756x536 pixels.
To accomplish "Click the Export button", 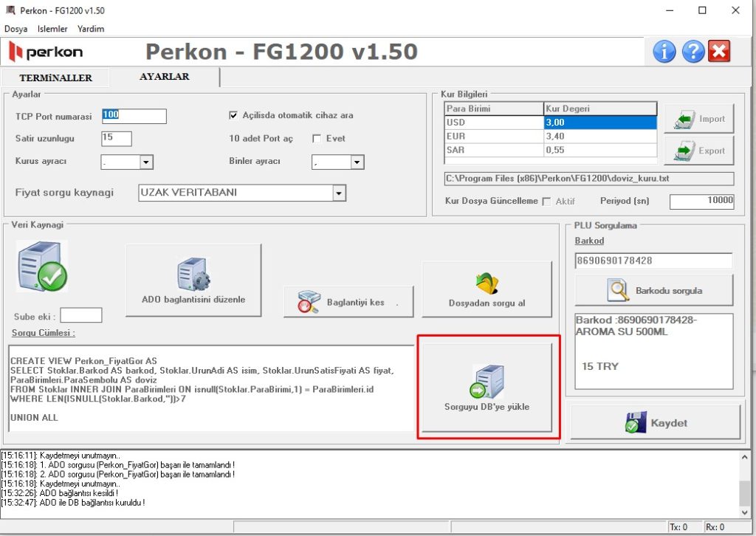I will pyautogui.click(x=699, y=151).
